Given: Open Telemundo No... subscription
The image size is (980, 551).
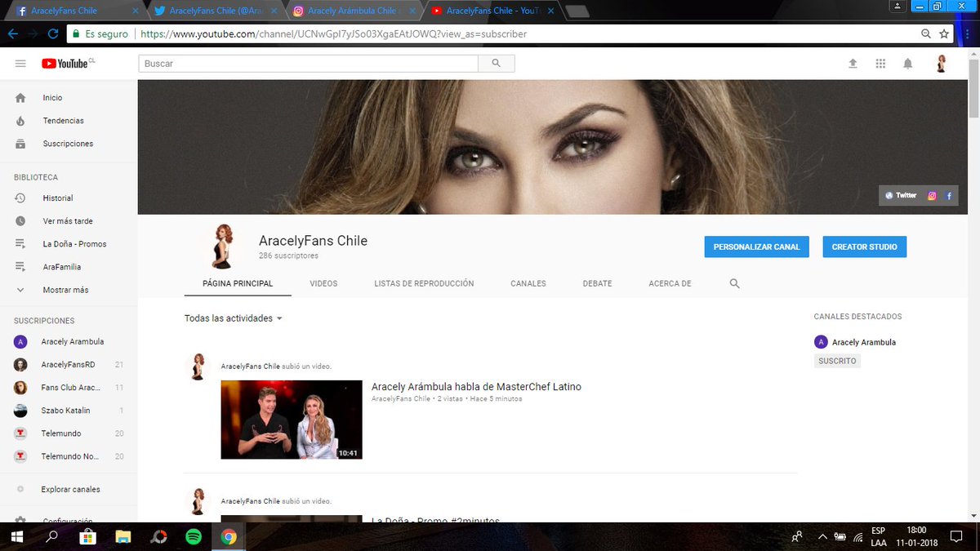Looking at the screenshot, I should 69,456.
